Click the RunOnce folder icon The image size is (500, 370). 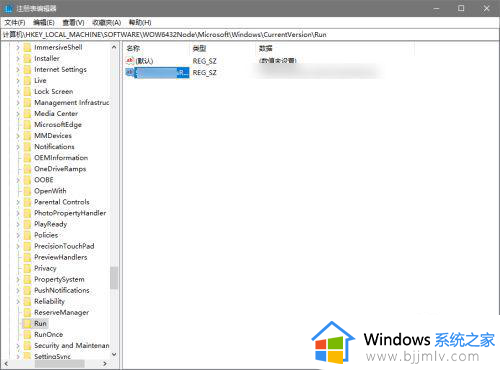pos(27,334)
